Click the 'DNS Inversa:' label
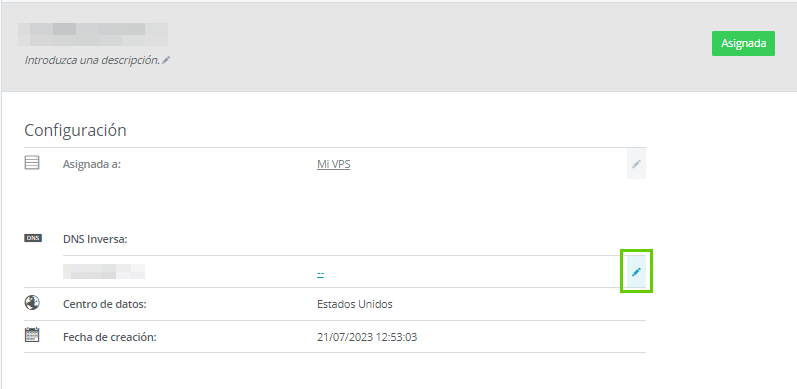 tap(95, 239)
